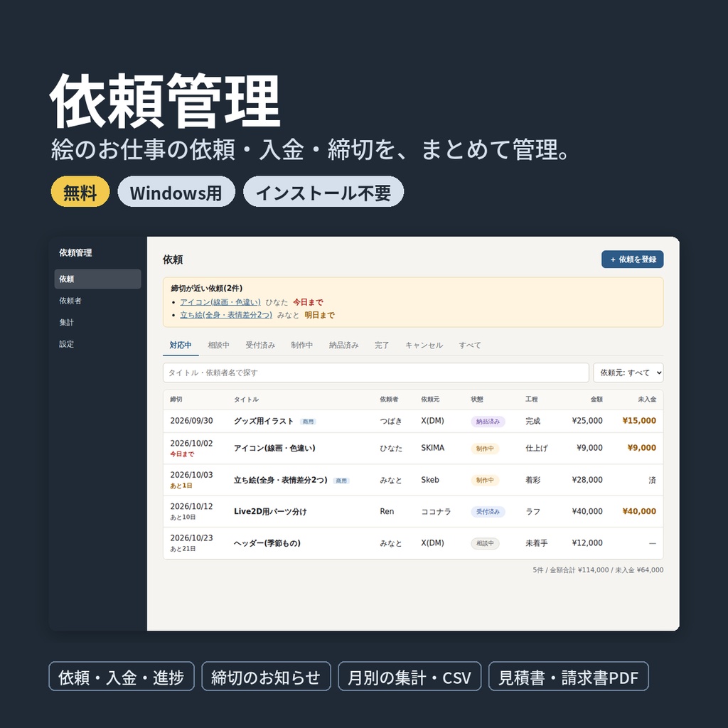Switch to the すべて tab

(470, 345)
